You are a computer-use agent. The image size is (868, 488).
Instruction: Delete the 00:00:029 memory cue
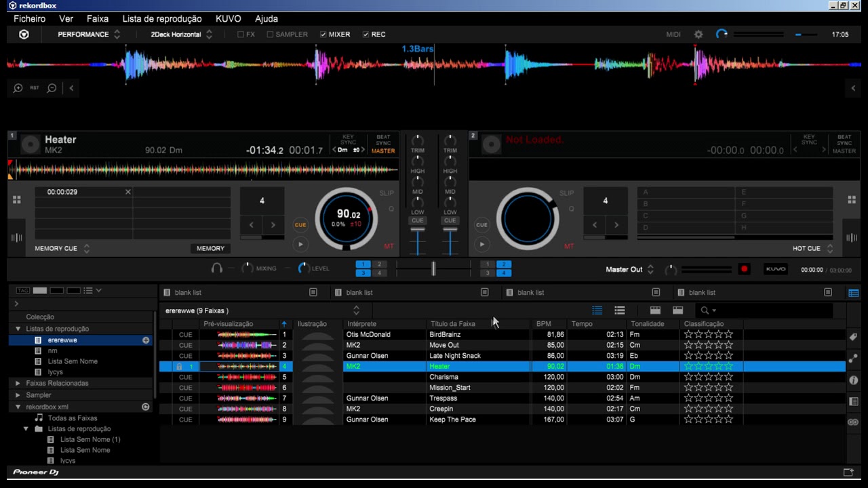[x=127, y=192]
